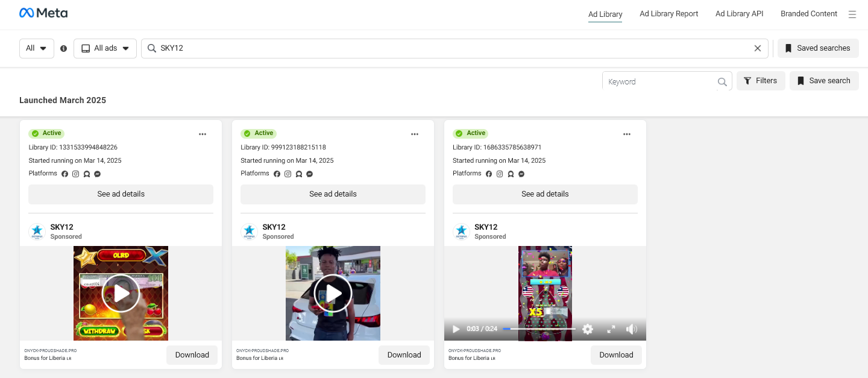Click Facebook platform icon on ad 1331533994848226
The width and height of the screenshot is (868, 378).
pos(65,174)
